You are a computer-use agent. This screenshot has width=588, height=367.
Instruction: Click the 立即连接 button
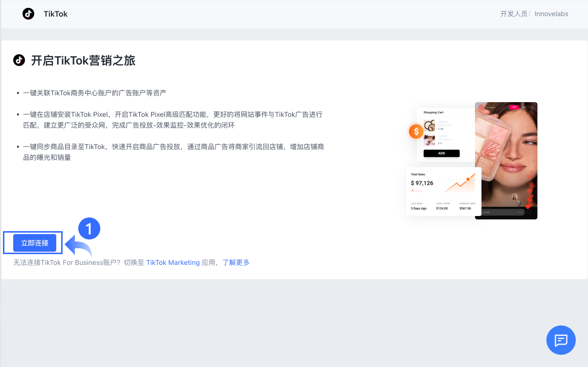tap(35, 243)
